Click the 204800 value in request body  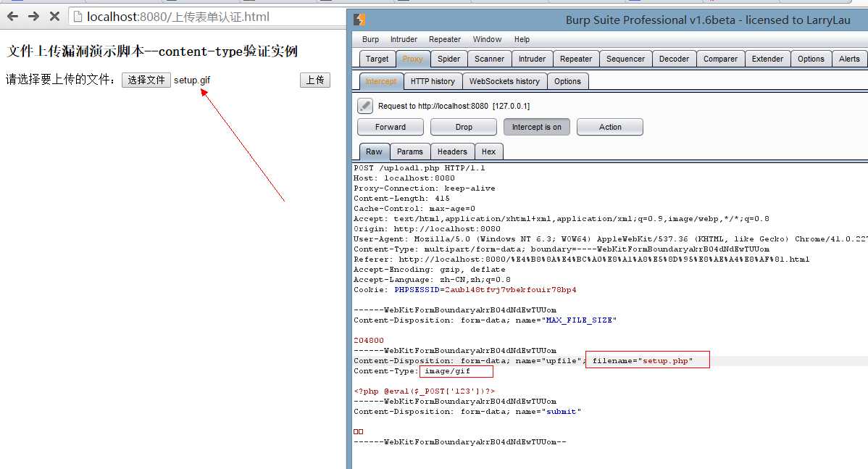(x=369, y=341)
